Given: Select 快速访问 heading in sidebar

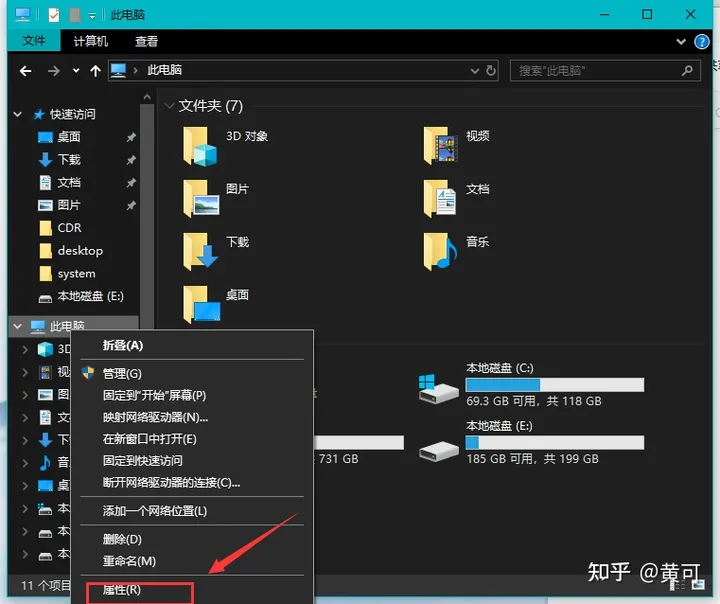Looking at the screenshot, I should (x=73, y=114).
